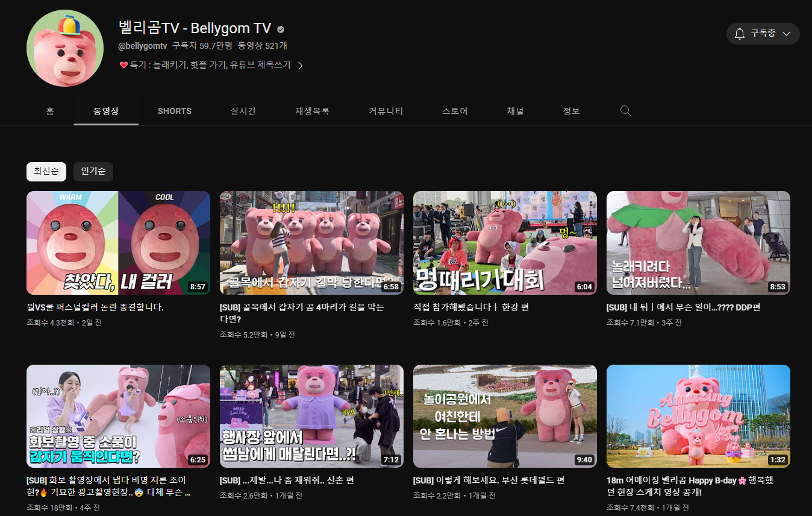This screenshot has height=516, width=812.
Task: Open the 행사장 앞에서 썸남에게 thumbnail
Action: coord(311,416)
